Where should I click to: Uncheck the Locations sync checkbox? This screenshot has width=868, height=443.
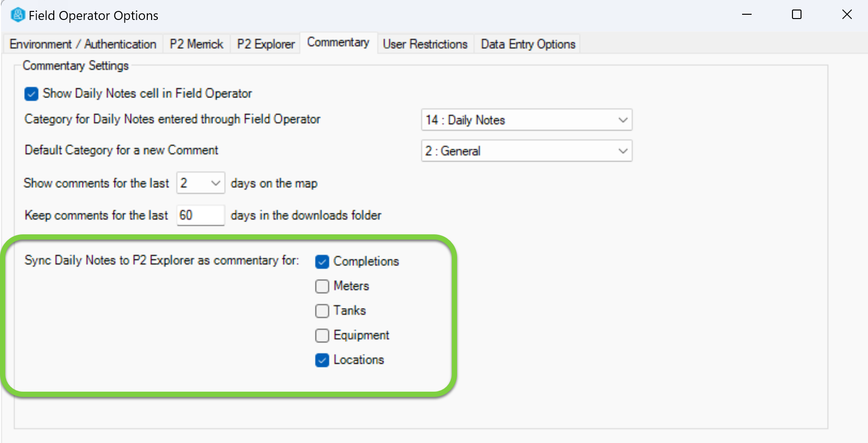(322, 360)
